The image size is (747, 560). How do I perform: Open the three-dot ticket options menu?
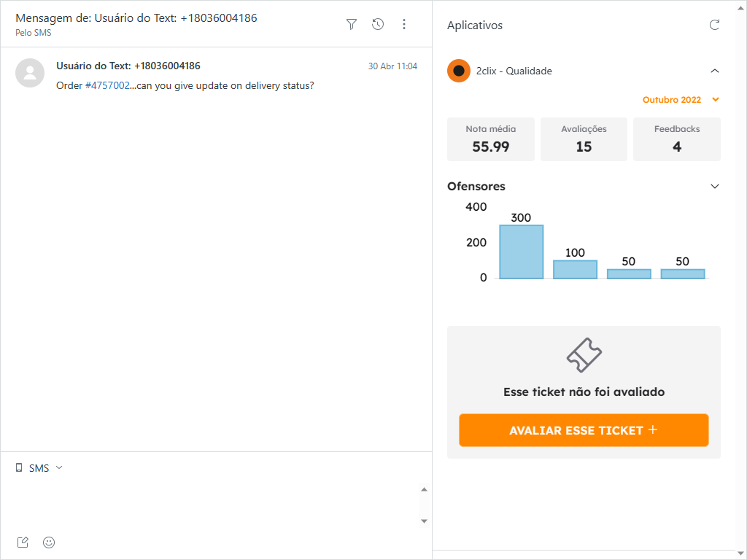(404, 25)
